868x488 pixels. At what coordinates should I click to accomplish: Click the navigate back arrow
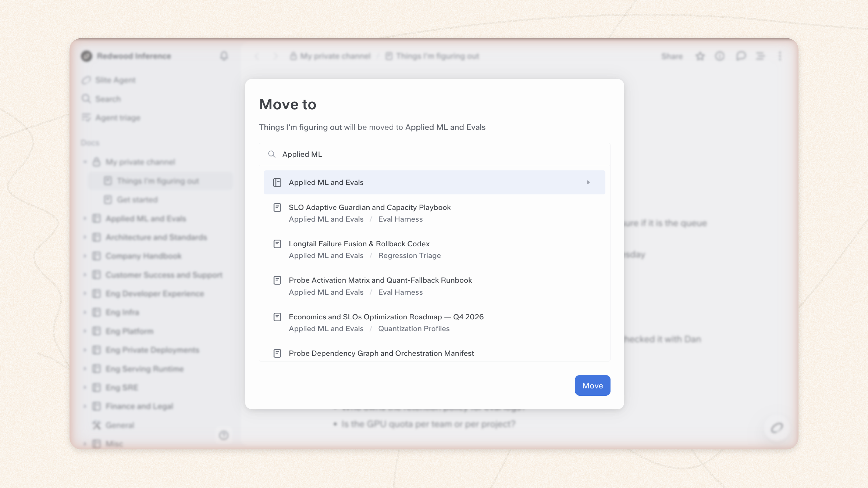pyautogui.click(x=257, y=56)
